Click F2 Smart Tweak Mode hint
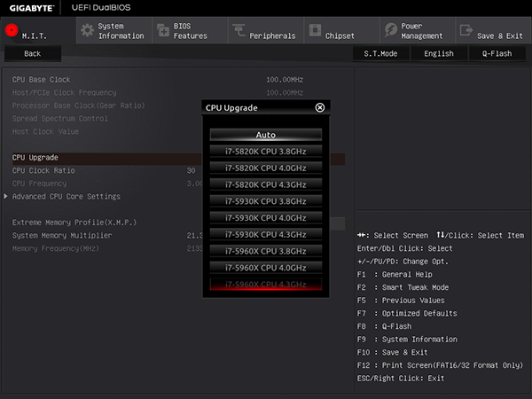 (x=403, y=287)
